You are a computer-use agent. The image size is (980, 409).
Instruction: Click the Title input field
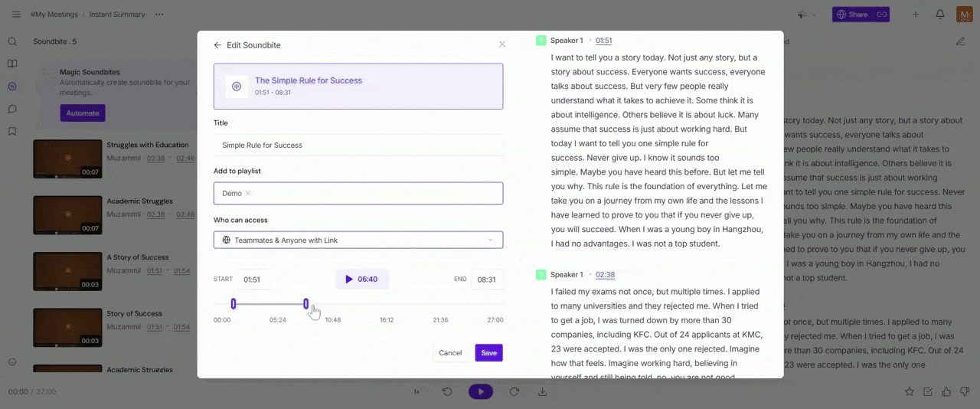click(x=358, y=145)
